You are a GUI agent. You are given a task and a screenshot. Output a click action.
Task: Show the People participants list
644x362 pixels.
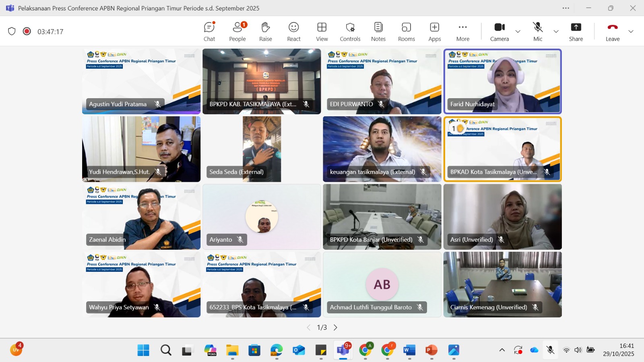point(237,31)
